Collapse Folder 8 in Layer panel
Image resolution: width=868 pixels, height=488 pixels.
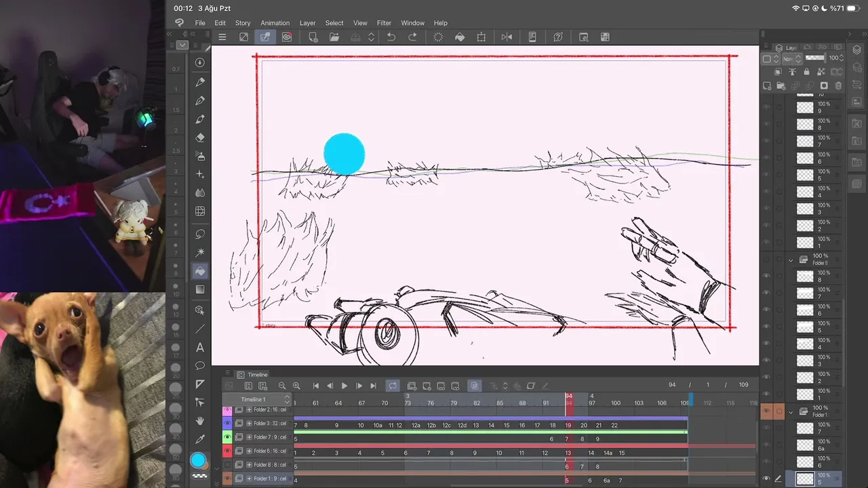[791, 260]
